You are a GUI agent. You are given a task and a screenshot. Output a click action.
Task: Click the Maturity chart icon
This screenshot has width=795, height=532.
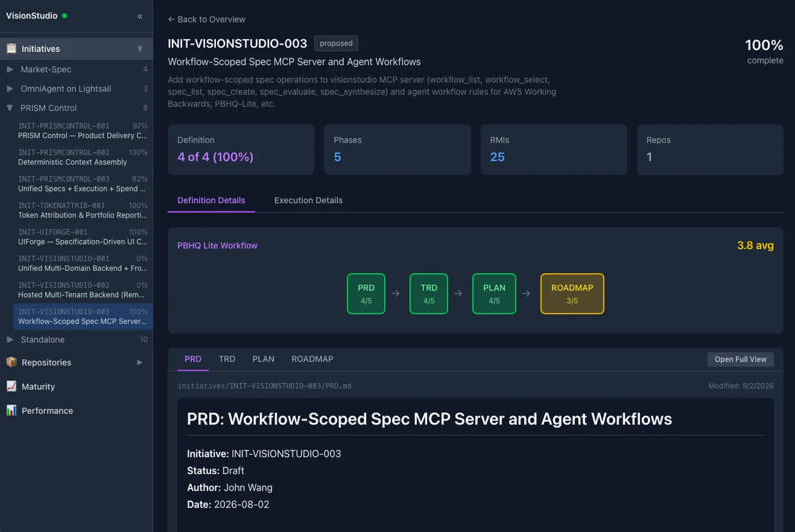(11, 387)
